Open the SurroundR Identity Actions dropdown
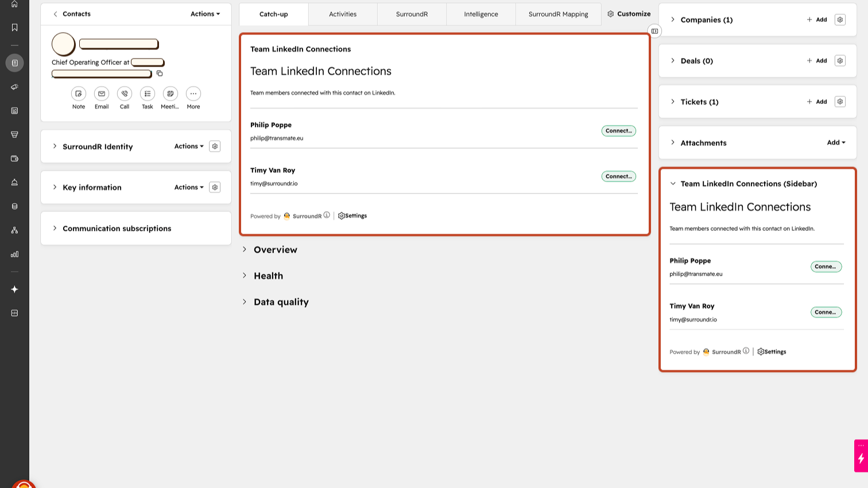This screenshot has height=488, width=868. click(189, 146)
